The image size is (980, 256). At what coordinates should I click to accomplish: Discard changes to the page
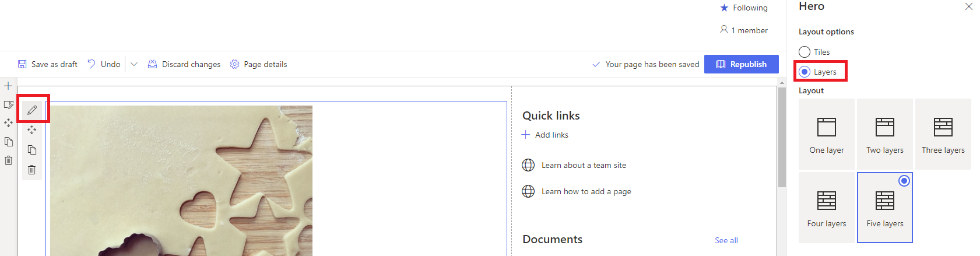click(x=184, y=64)
